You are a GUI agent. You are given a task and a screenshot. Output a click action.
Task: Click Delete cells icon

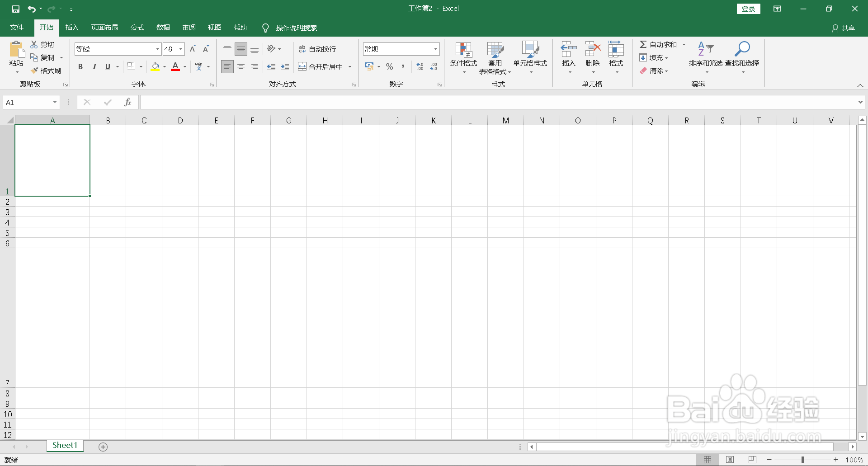pos(593,49)
